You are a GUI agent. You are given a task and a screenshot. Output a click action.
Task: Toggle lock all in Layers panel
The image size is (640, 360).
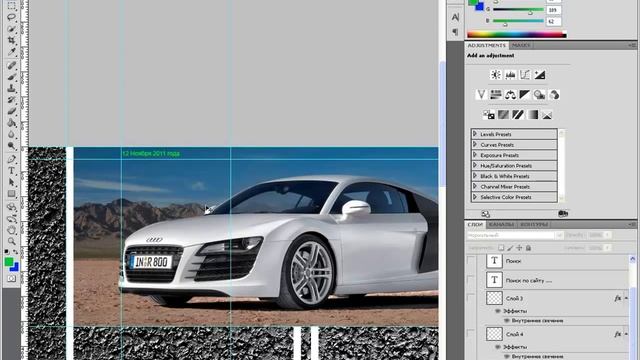(528, 248)
